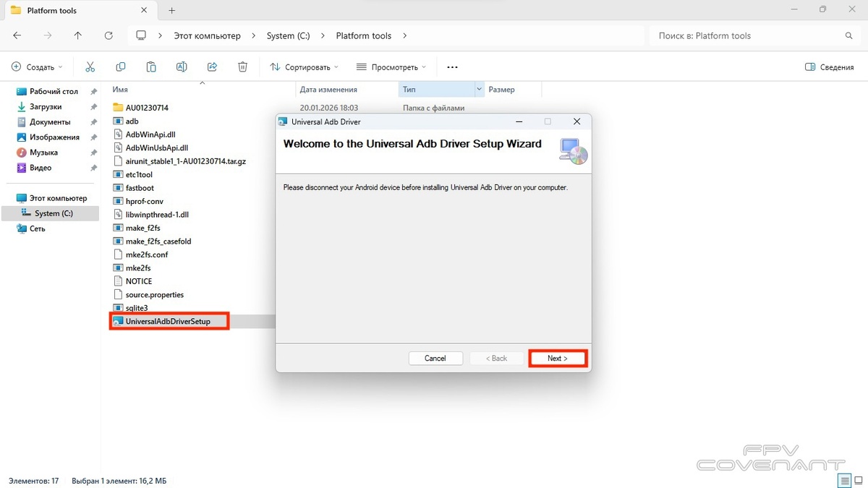Refresh the Platform tools folder
868x488 pixels.
click(x=109, y=35)
